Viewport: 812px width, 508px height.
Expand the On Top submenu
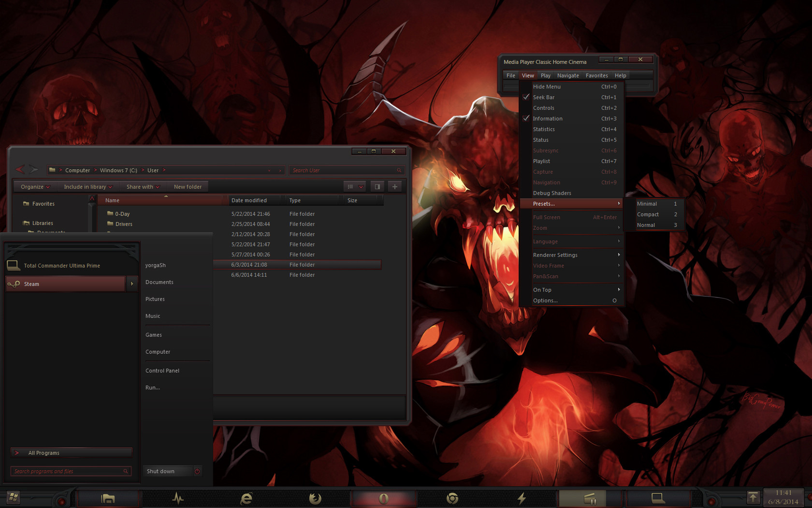tap(571, 290)
